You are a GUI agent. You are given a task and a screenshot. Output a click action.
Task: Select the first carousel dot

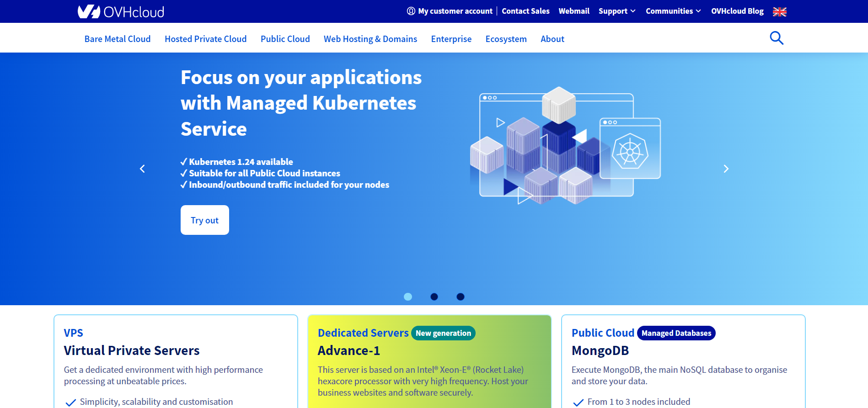pyautogui.click(x=408, y=297)
